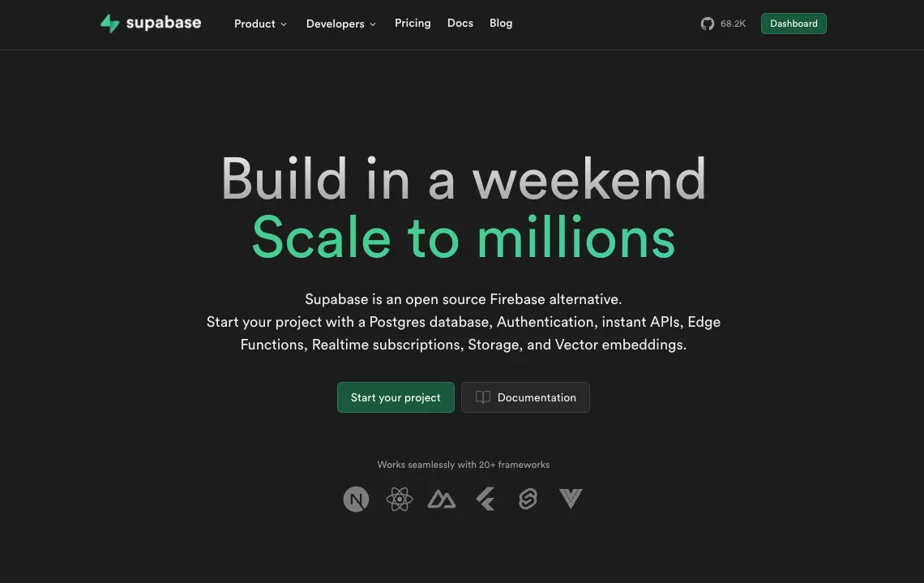Click the GitHub icon in the header

pyautogui.click(x=708, y=24)
